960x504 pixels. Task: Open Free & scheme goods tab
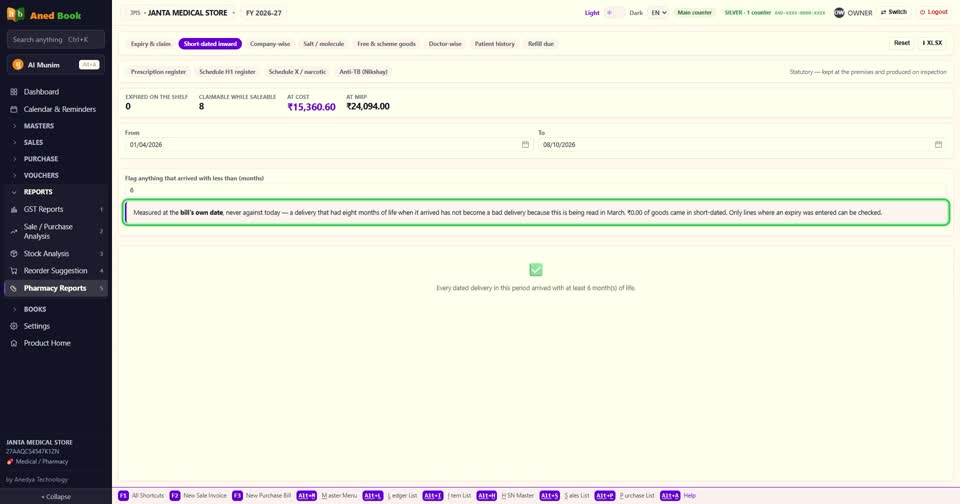coord(386,44)
